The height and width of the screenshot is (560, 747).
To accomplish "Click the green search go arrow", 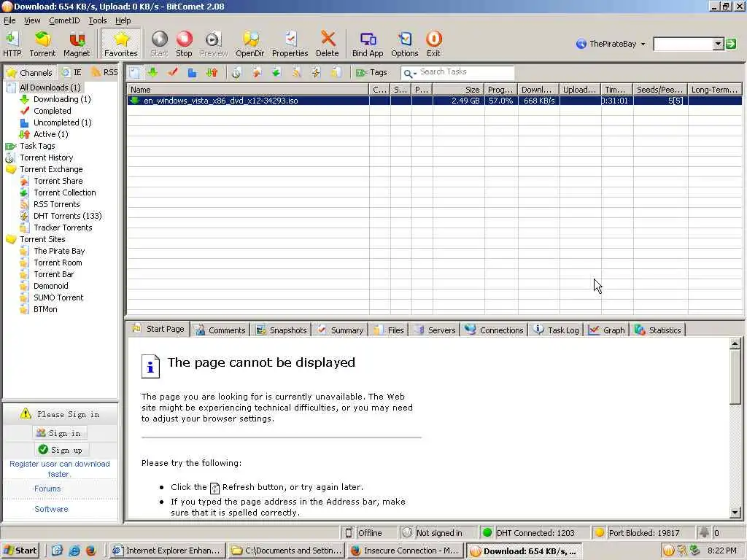I will click(731, 44).
